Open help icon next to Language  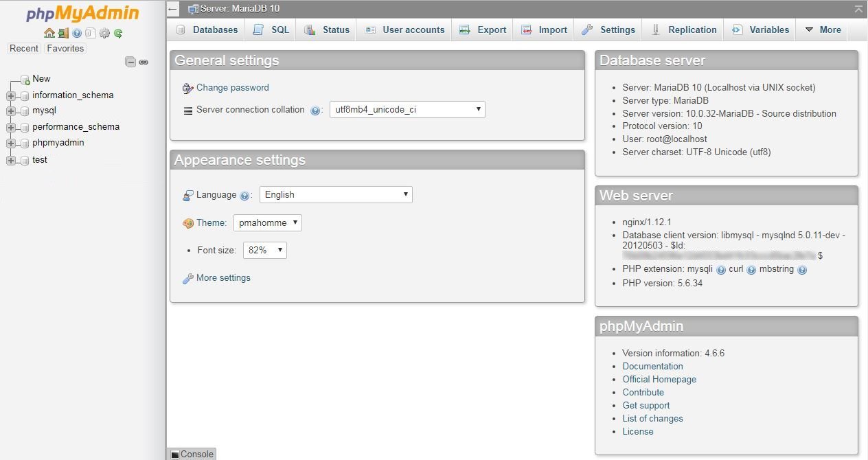click(x=244, y=196)
